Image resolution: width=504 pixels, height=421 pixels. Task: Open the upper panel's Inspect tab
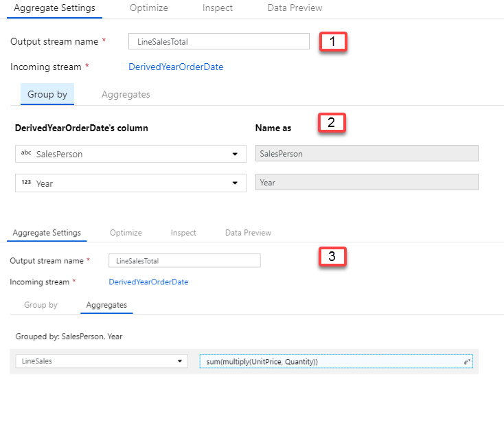point(218,8)
